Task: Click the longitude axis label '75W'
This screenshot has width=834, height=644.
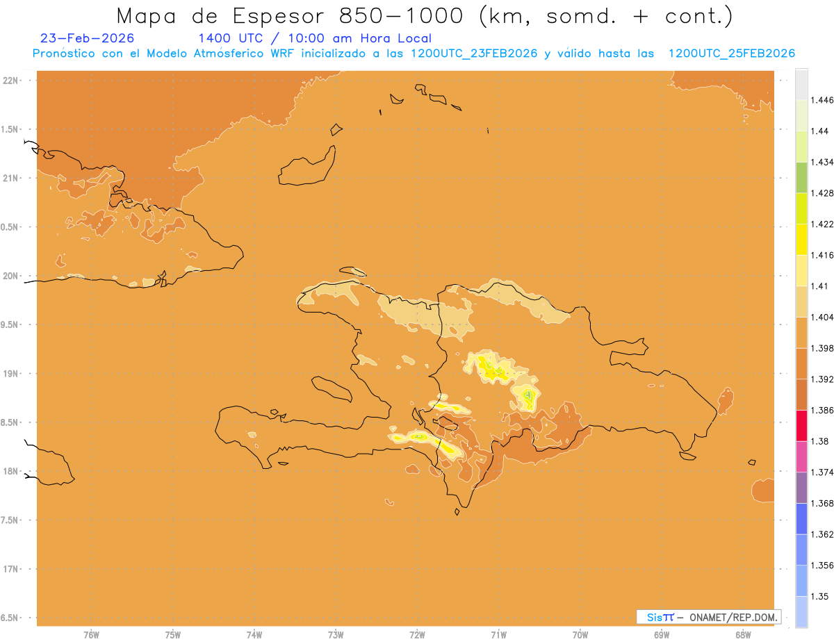Action: point(173,634)
